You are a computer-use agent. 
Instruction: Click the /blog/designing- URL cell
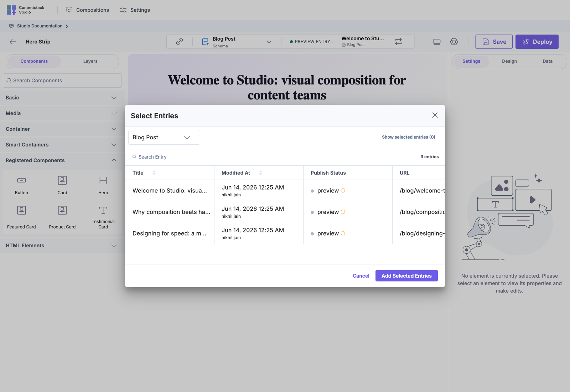click(422, 233)
